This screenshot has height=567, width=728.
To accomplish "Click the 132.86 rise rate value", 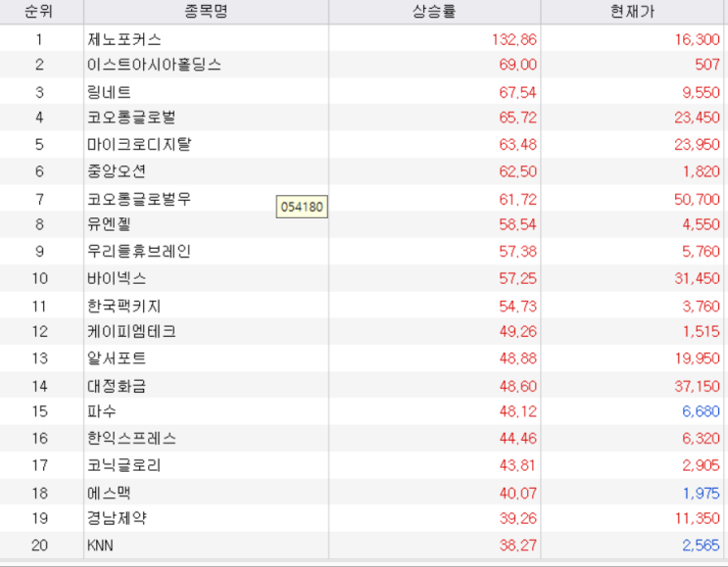I will pos(514,39).
